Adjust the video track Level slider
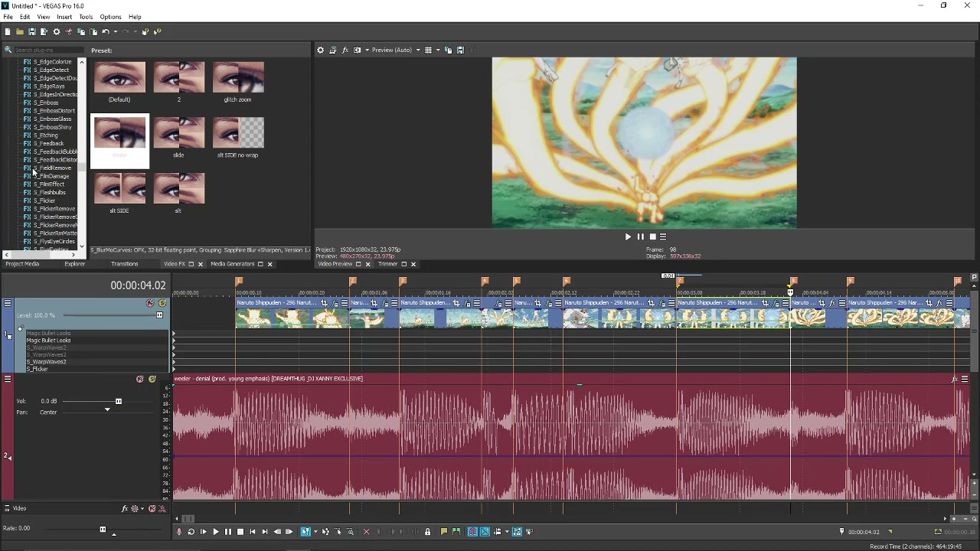Image resolution: width=980 pixels, height=551 pixels. [159, 315]
